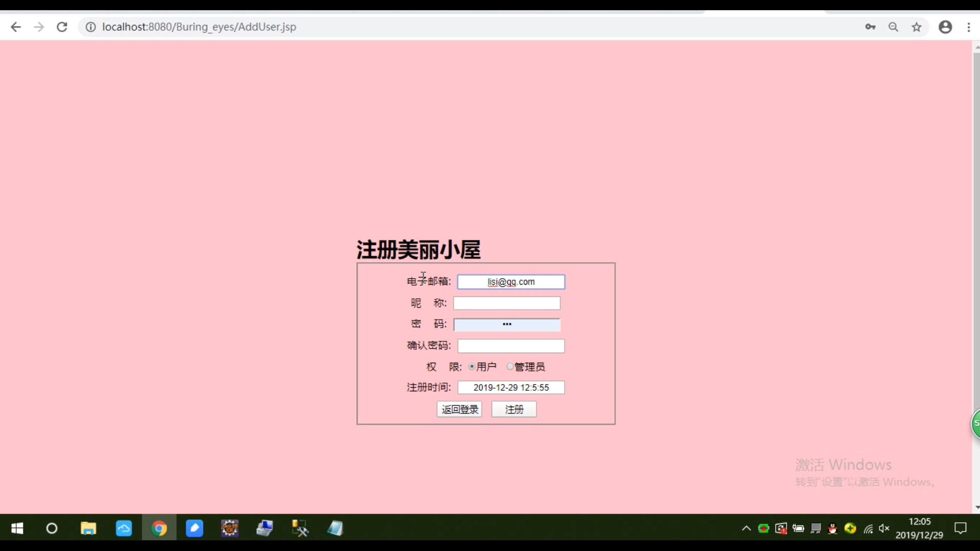Open the tools/wrench app in taskbar
The width and height of the screenshot is (980, 551).
tap(300, 529)
